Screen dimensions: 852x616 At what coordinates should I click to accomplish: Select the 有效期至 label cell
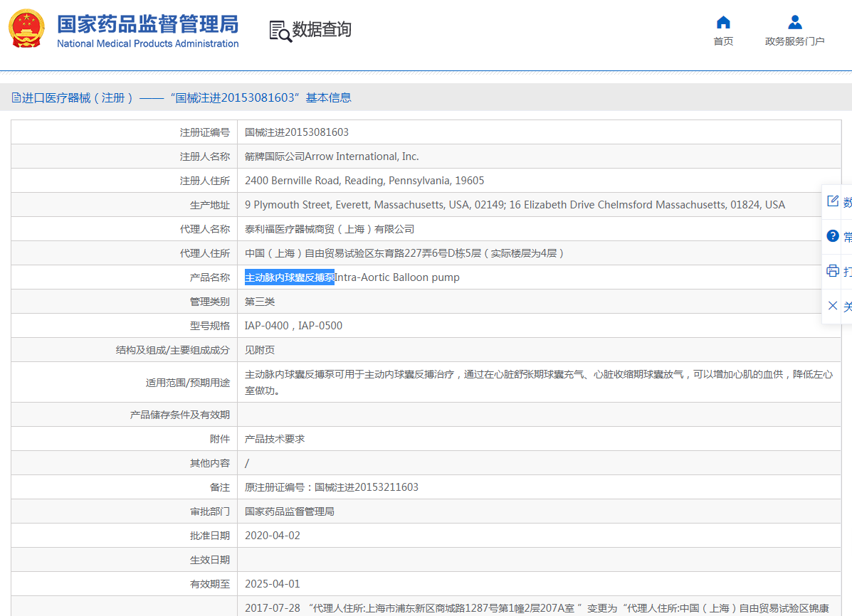[x=125, y=584]
